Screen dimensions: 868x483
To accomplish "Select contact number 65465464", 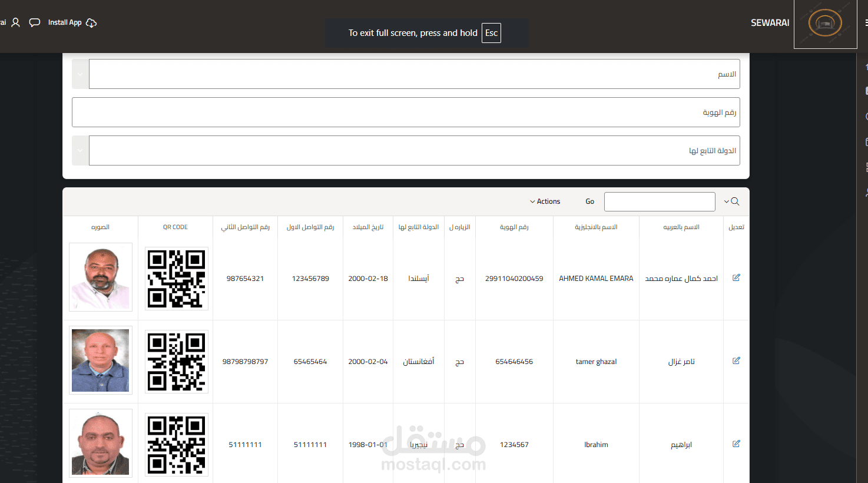I will [310, 362].
